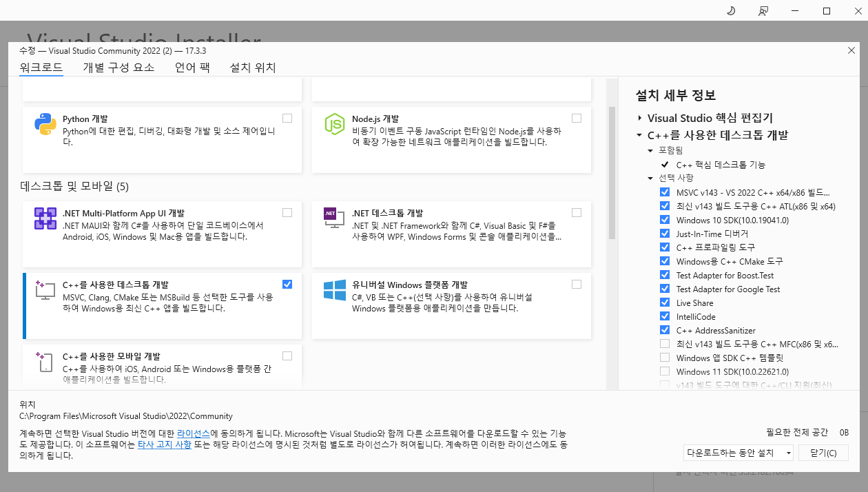Viewport: 868px width, 492px height.
Task: Click the installation path text
Action: (126, 416)
